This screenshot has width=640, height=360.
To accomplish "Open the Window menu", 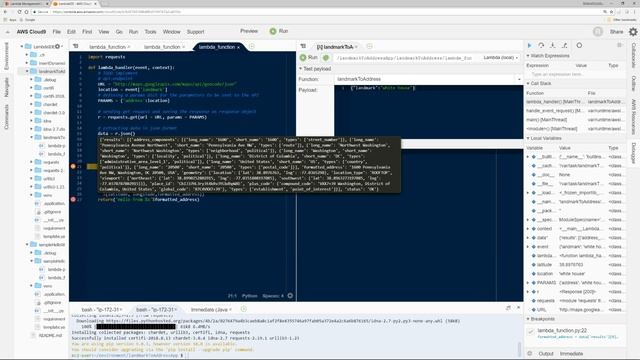I will (171, 31).
